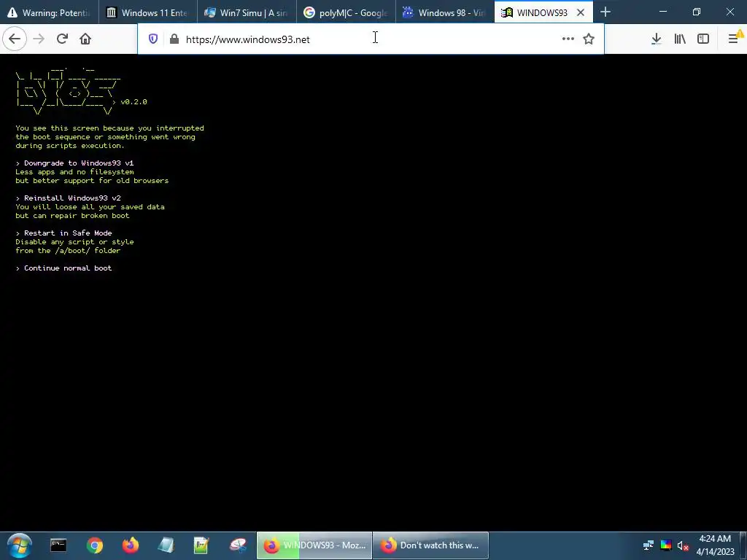Open the Windows Start orb

coord(19,545)
